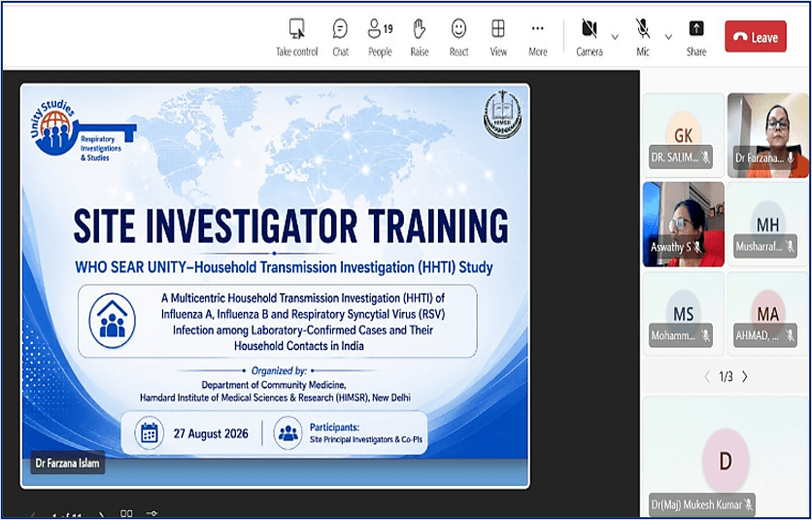Turn on the Camera
Image resolution: width=812 pixels, height=520 pixels.
pos(590,37)
